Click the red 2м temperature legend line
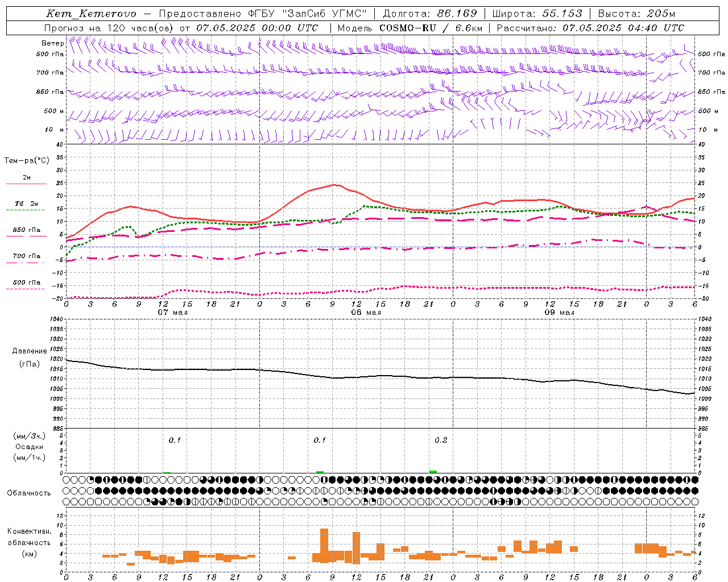The width and height of the screenshot is (728, 582). (26, 184)
